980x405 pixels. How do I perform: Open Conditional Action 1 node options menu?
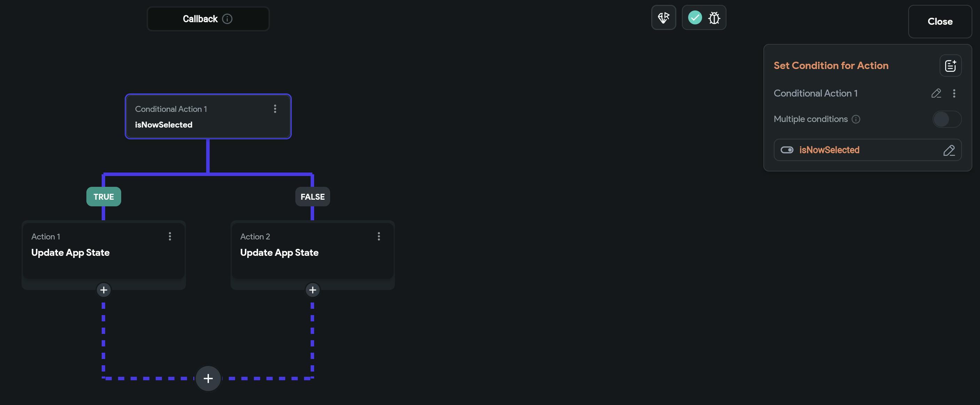click(275, 109)
